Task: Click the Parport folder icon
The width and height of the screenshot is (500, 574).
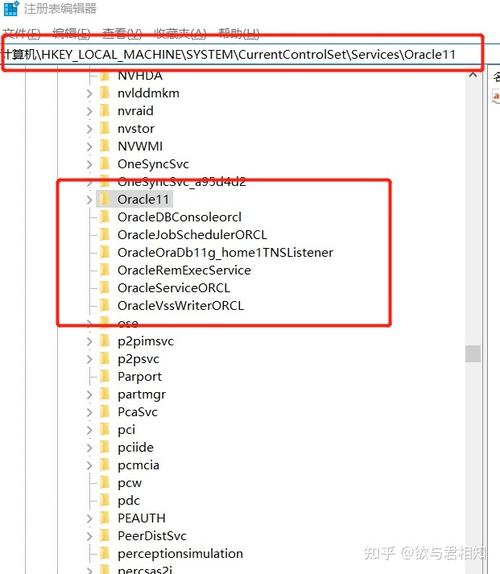Action: click(105, 376)
